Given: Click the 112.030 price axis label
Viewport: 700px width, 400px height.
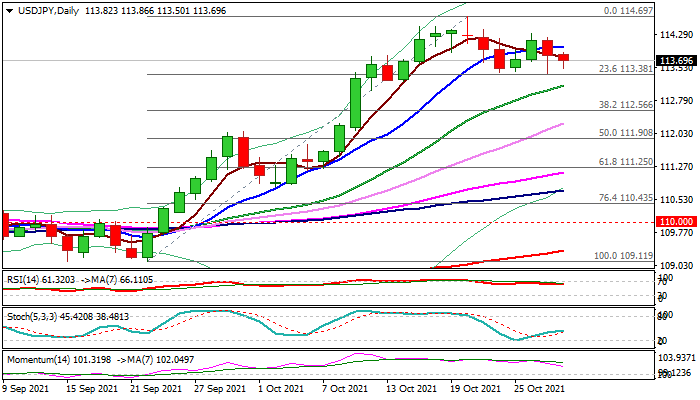Looking at the screenshot, I should click(x=677, y=133).
